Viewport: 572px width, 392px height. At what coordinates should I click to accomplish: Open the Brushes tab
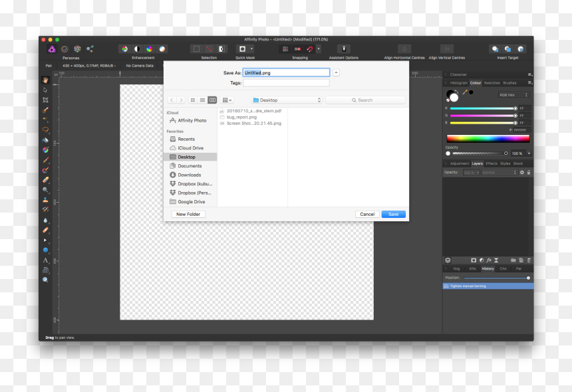509,83
